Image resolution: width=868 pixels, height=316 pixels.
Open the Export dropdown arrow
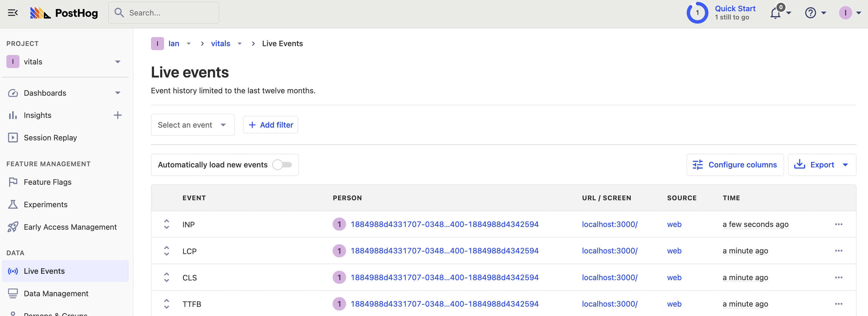pos(846,165)
